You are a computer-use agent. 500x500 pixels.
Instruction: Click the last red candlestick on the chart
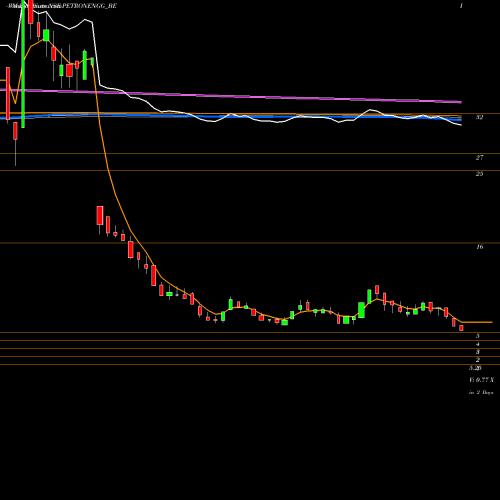[x=461, y=328]
